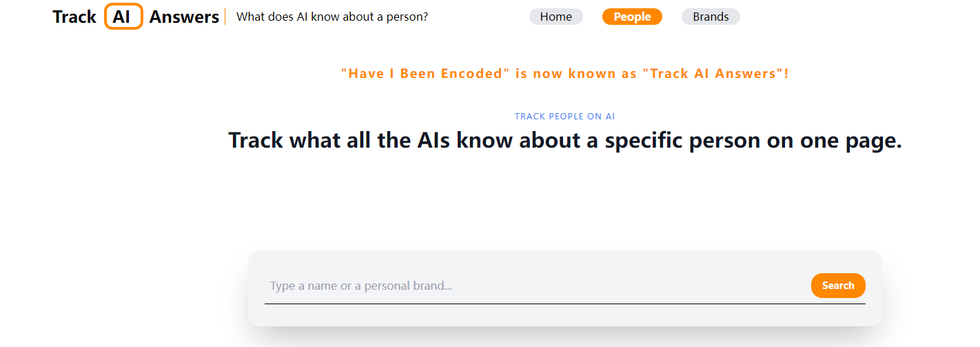Image resolution: width=980 pixels, height=347 pixels.
Task: Click the main heading about tracking AIs
Action: point(565,140)
